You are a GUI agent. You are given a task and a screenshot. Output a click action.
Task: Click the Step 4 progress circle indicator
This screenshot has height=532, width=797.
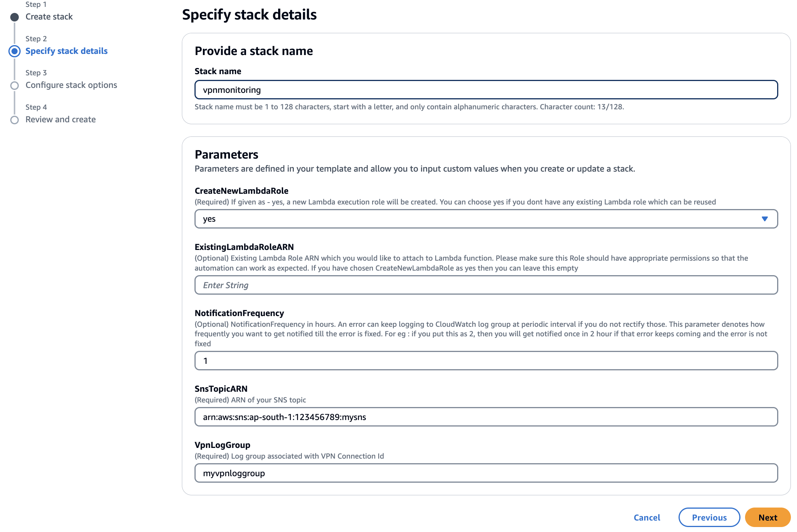pyautogui.click(x=15, y=120)
